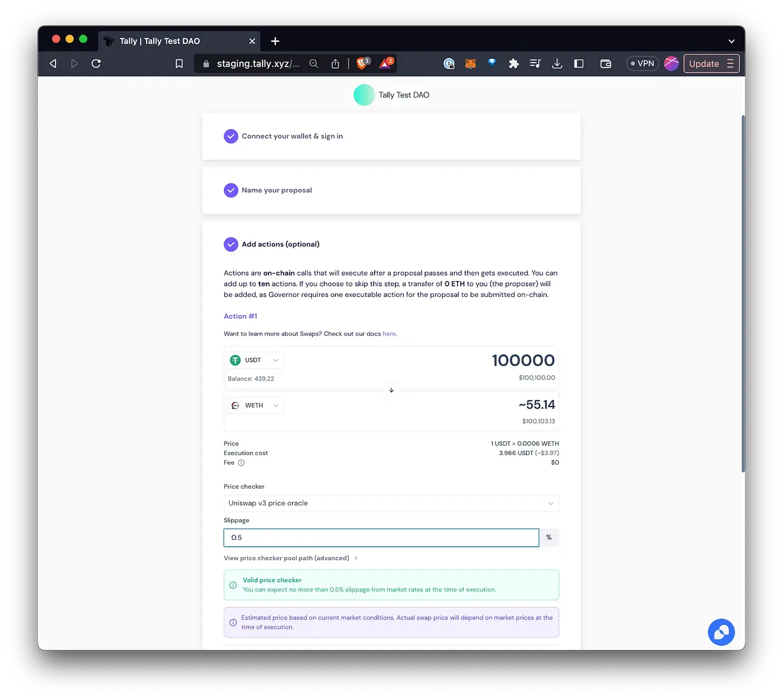Click the blue gem extension icon

pyautogui.click(x=492, y=63)
